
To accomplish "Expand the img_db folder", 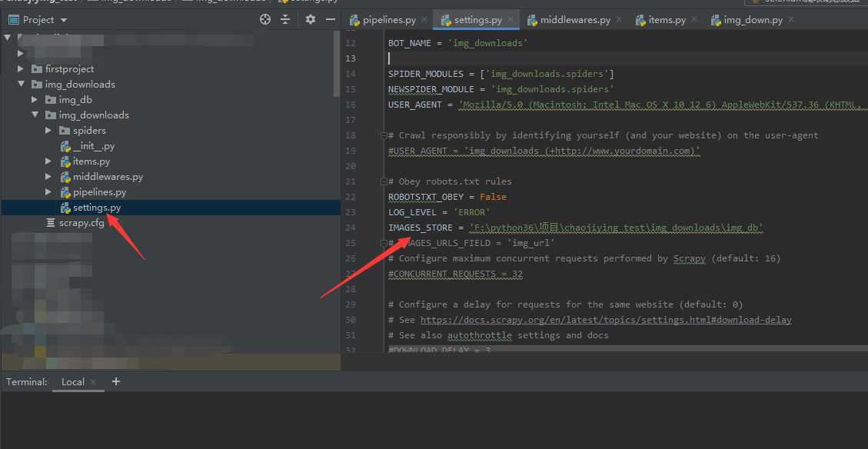I will (x=35, y=100).
